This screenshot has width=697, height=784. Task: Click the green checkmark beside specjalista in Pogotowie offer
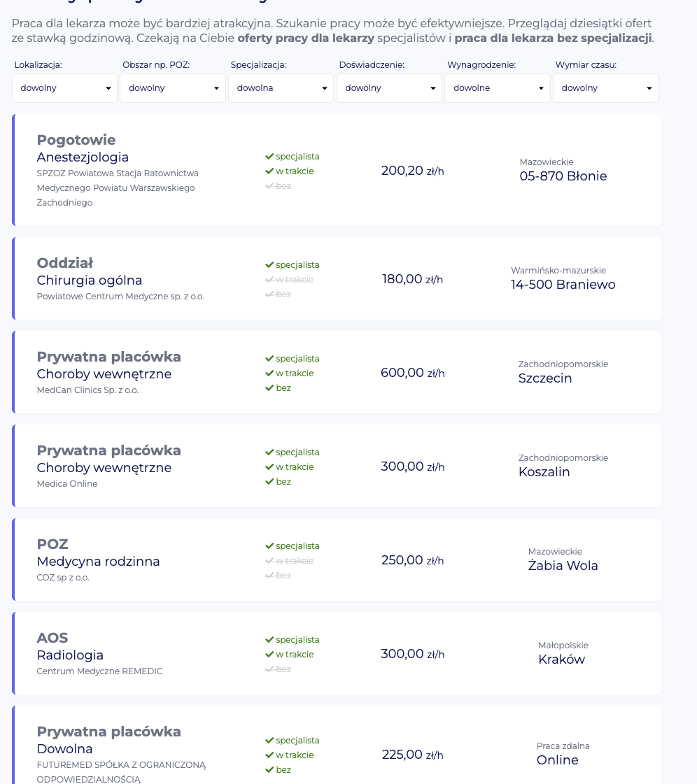tap(269, 157)
